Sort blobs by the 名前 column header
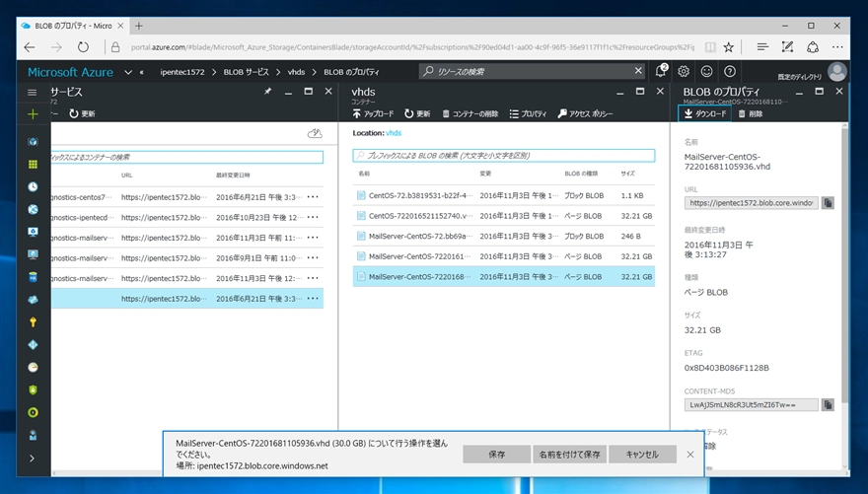This screenshot has width=868, height=494. [x=364, y=174]
